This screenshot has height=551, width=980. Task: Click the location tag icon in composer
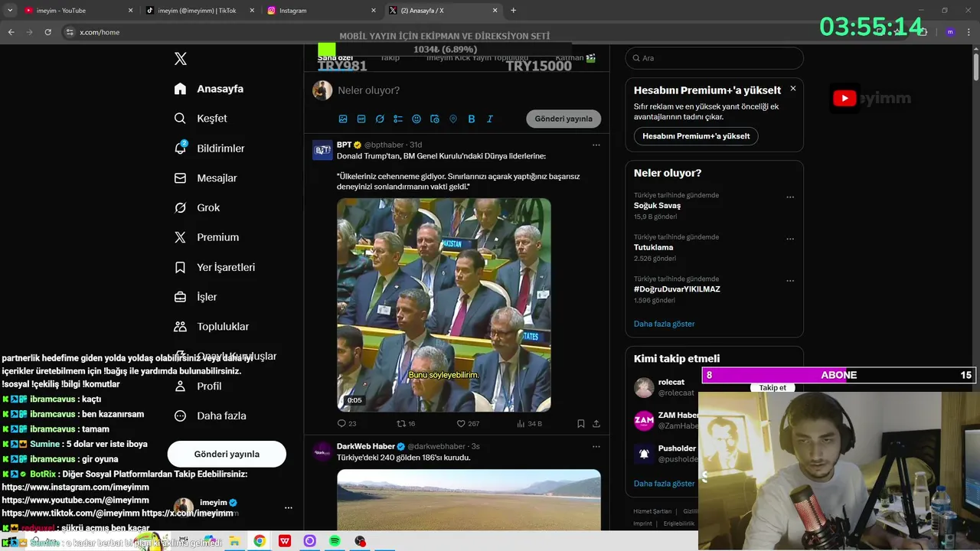[x=453, y=119]
